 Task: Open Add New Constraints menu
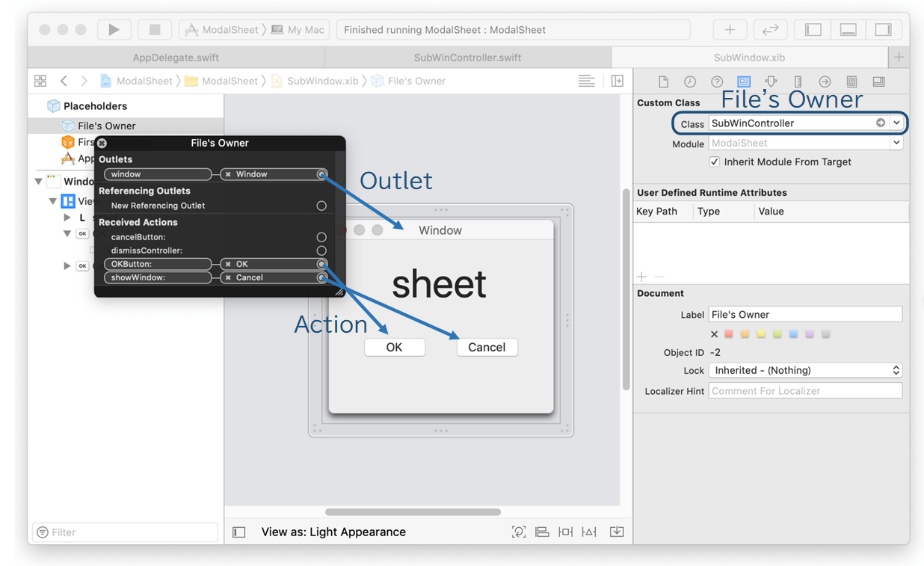(x=566, y=532)
